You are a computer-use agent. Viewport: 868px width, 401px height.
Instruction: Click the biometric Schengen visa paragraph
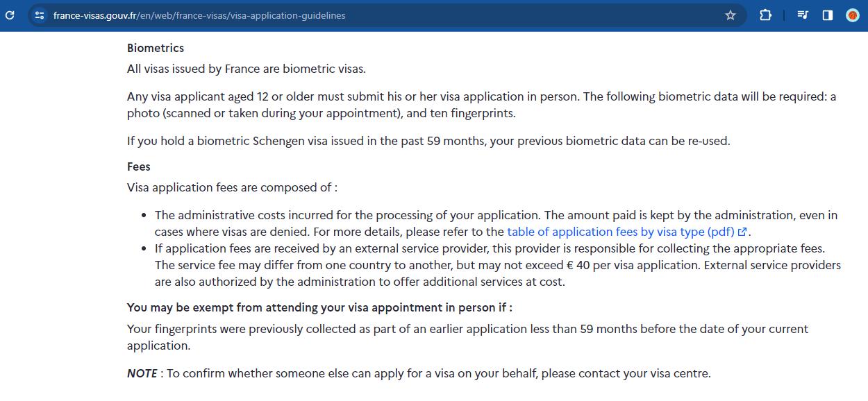click(428, 140)
